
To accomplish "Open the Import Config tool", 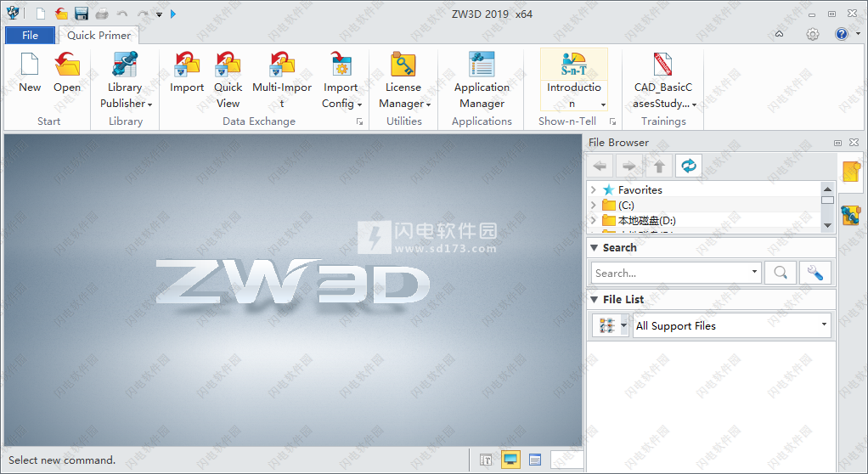I will (341, 65).
